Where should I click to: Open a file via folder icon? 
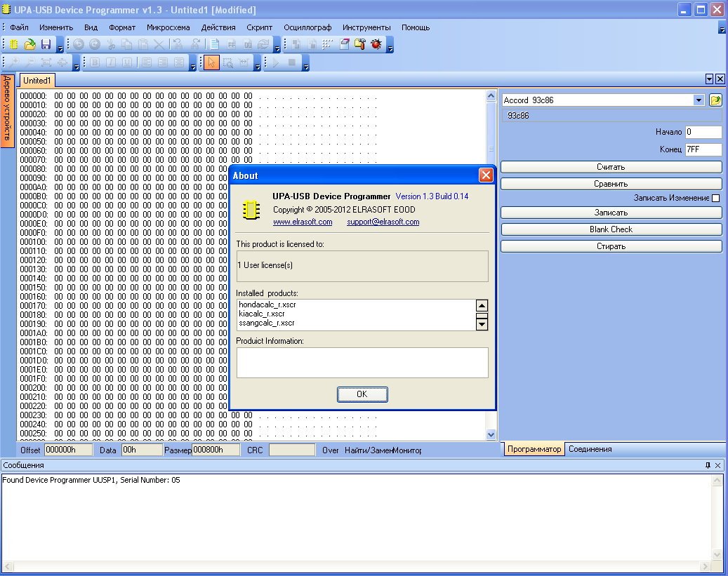29,45
